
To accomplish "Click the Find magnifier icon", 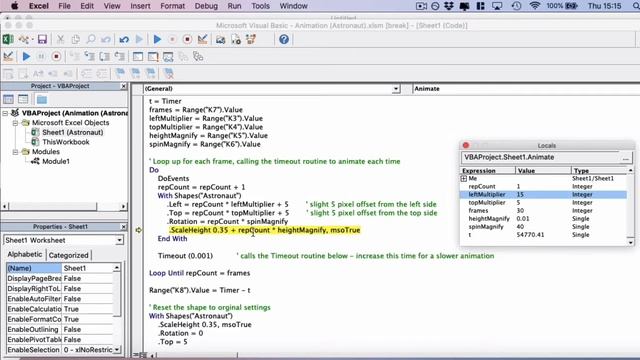I will coord(91,40).
